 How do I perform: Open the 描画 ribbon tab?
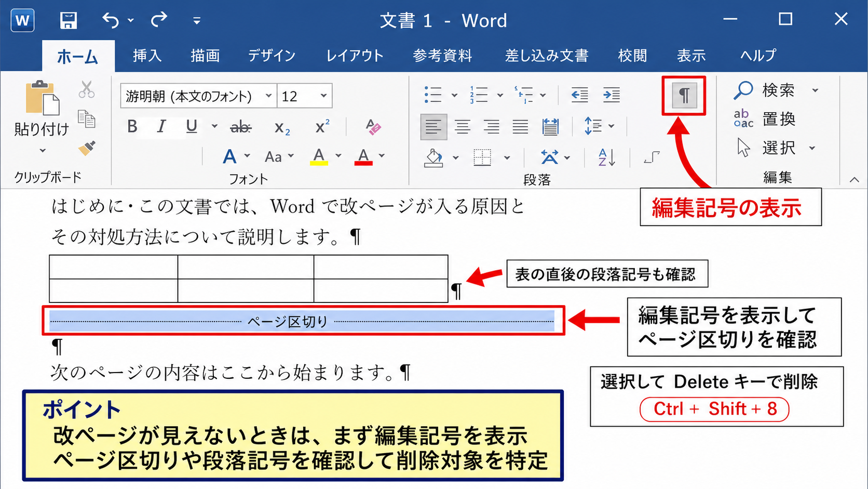point(205,56)
